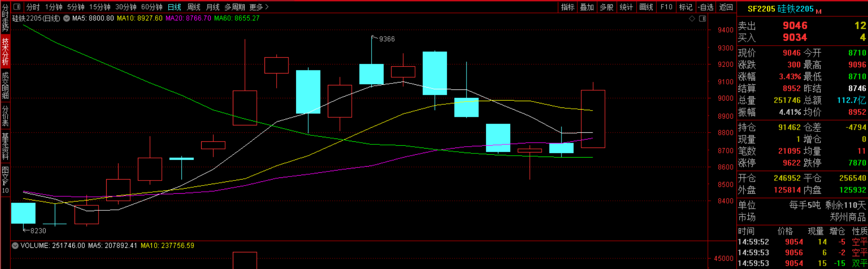Image resolution: width=868 pixels, height=269 pixels.
Task: Toggle the side panel icon at chart top-right
Action: (703, 19)
